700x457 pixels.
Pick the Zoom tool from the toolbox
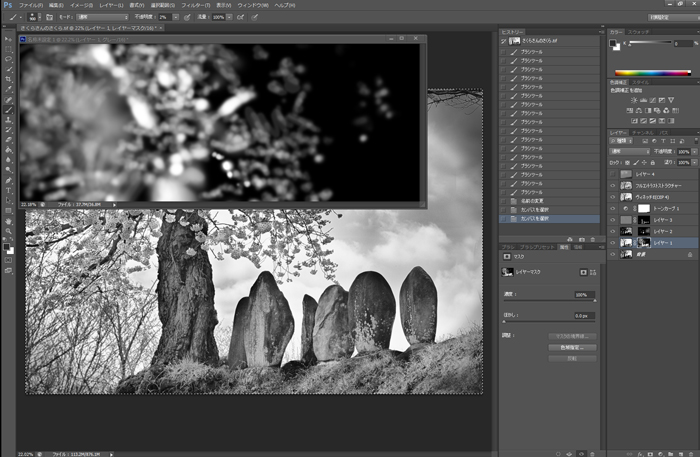(x=9, y=229)
